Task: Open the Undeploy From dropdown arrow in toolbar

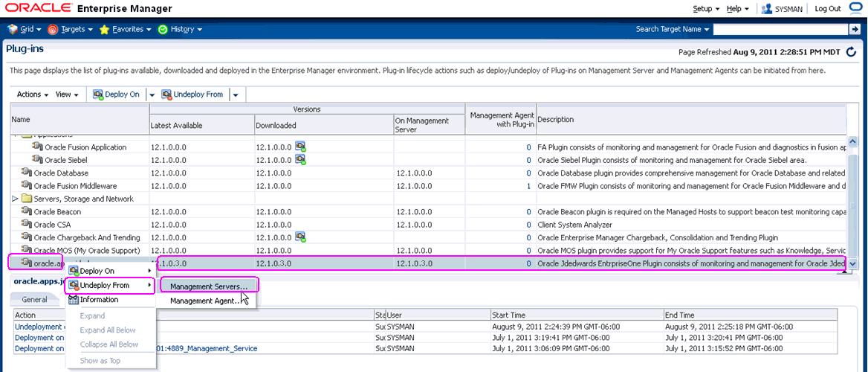Action: coord(236,94)
